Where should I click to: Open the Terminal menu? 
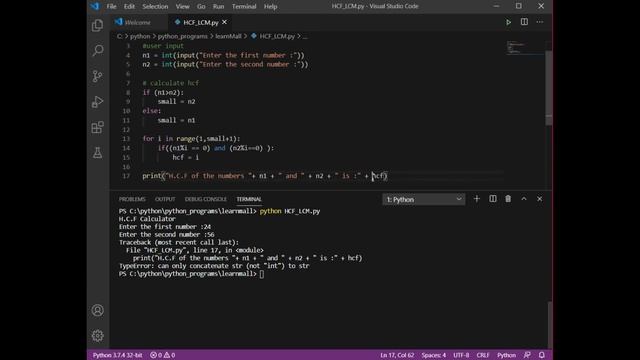244,7
